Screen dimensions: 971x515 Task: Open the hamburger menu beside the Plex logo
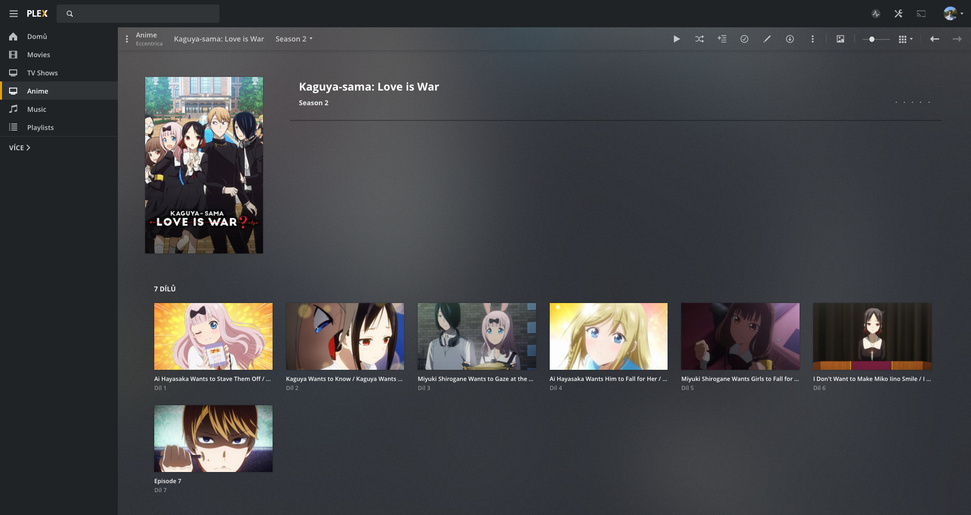tap(13, 13)
